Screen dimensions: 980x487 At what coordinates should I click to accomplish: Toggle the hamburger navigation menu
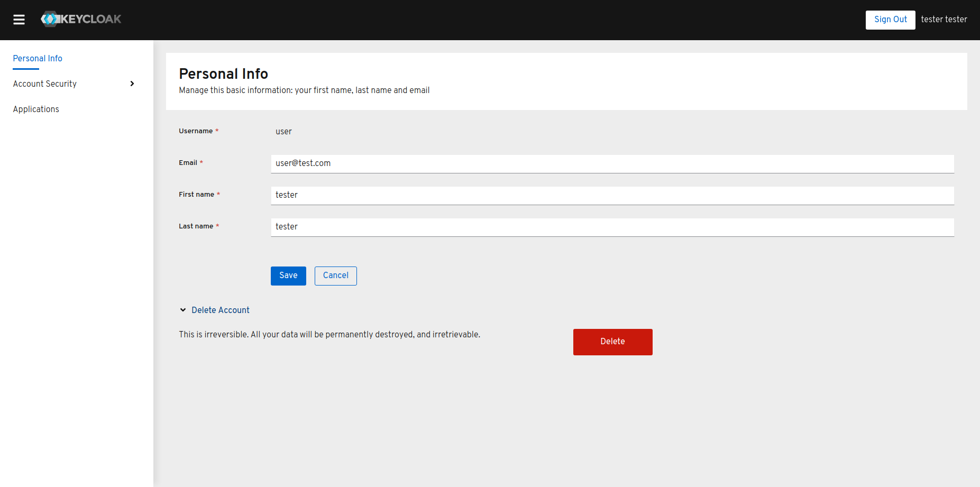(x=19, y=20)
